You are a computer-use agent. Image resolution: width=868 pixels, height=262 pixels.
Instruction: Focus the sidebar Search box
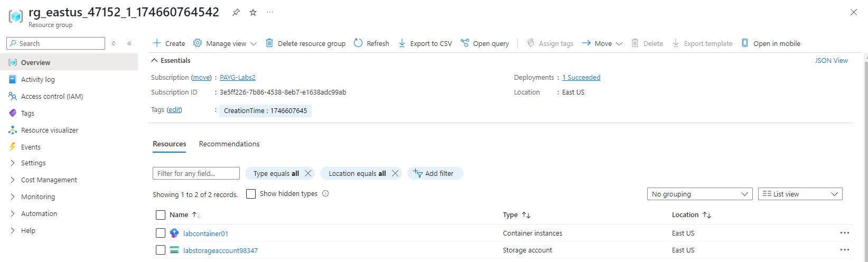(x=55, y=43)
